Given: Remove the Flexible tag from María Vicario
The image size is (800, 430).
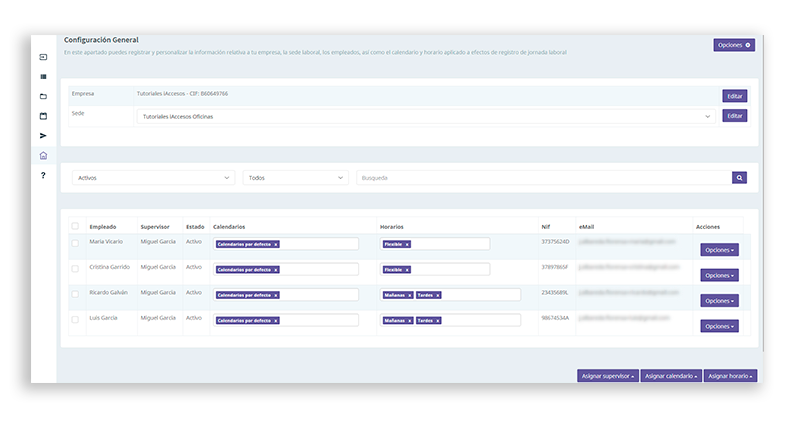Looking at the screenshot, I should point(407,244).
